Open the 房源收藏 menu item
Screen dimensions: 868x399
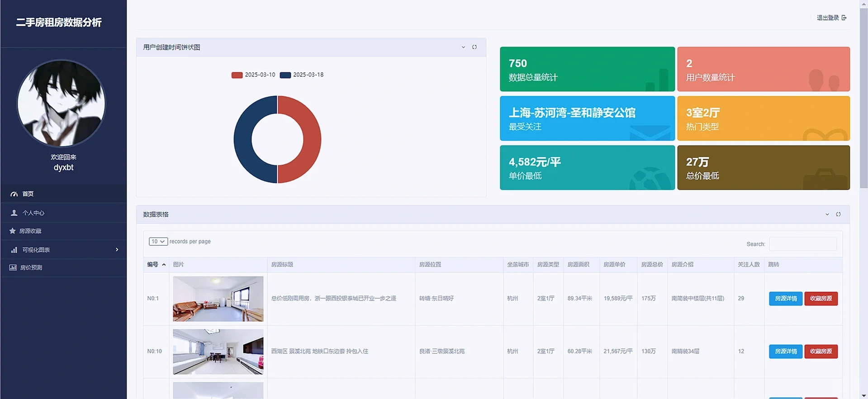63,231
